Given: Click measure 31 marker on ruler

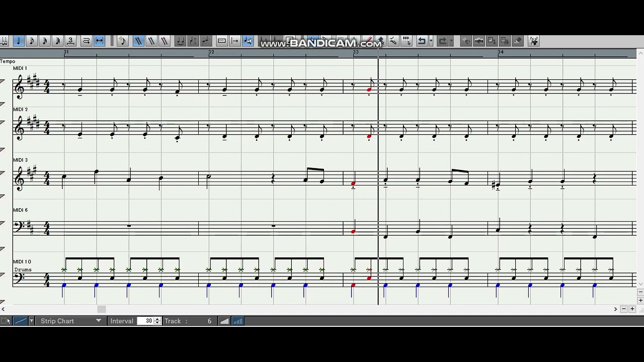Looking at the screenshot, I should tap(66, 52).
